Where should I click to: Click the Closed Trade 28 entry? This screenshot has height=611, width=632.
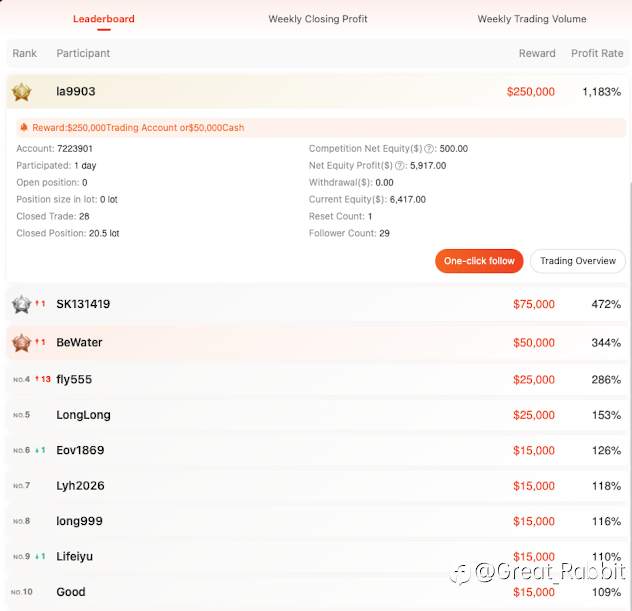coord(52,216)
